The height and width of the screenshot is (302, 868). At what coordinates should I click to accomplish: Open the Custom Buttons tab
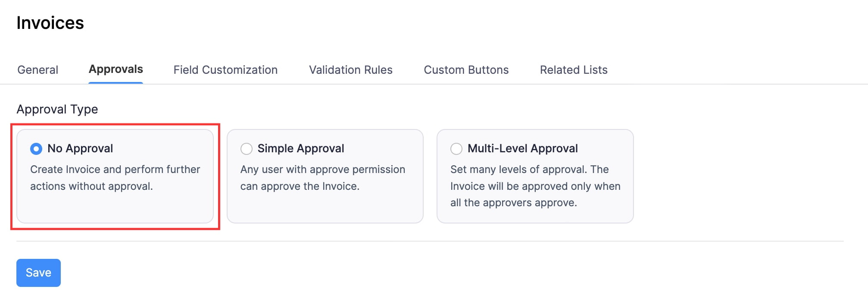[466, 69]
